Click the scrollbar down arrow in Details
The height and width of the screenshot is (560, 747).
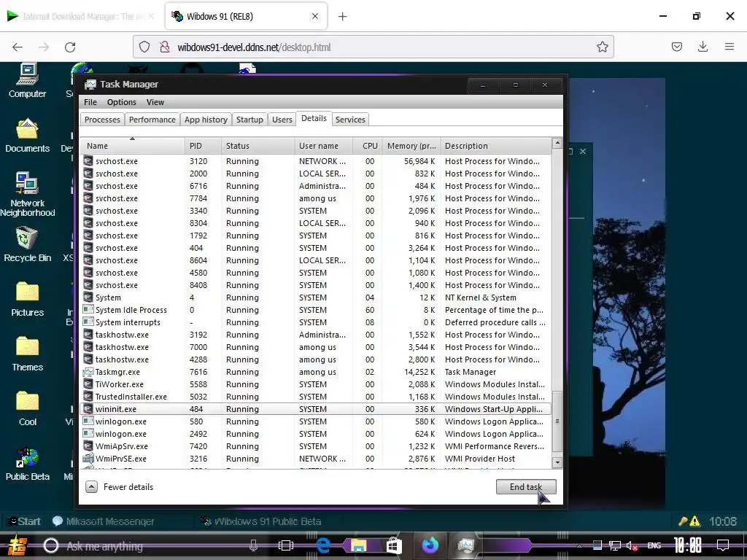point(557,462)
